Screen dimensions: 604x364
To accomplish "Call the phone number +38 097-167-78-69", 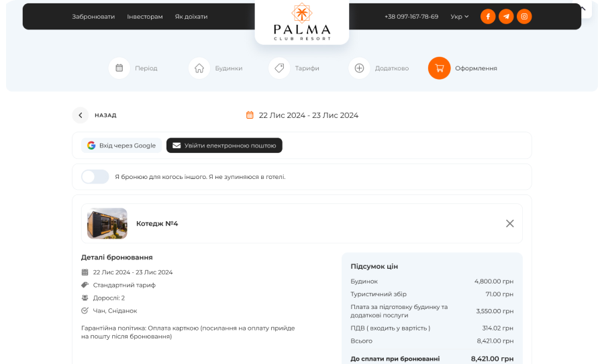I will (x=411, y=17).
